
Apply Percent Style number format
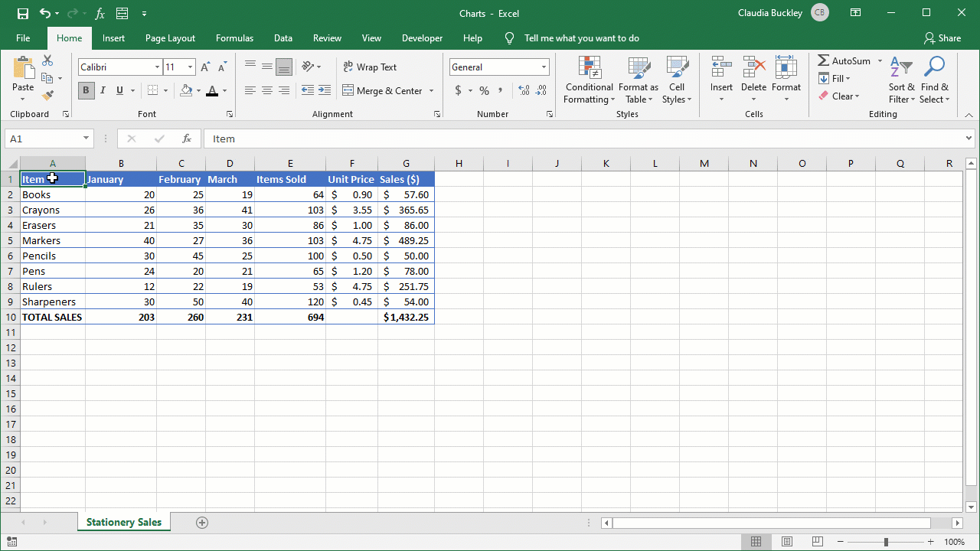484,90
